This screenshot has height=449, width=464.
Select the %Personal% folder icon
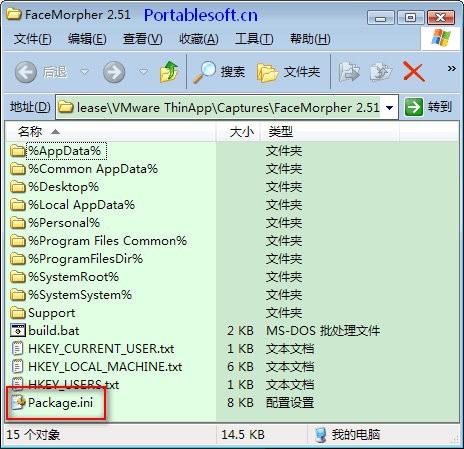(x=18, y=223)
